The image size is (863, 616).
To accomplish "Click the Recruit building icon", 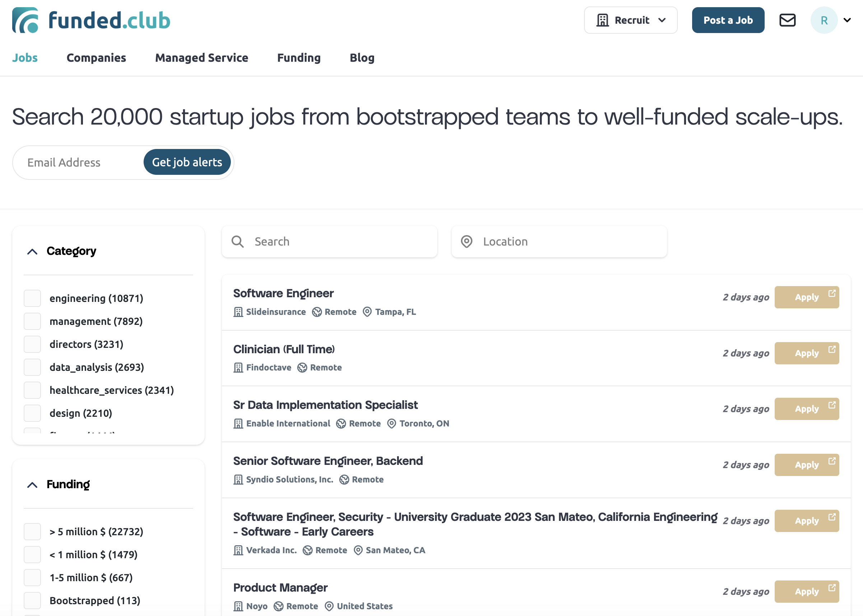I will click(602, 20).
